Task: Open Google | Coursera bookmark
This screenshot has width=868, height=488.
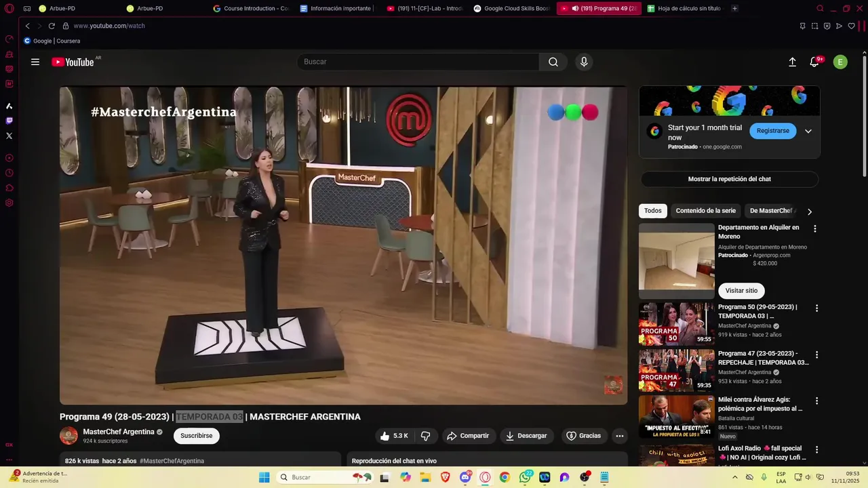Action: click(52, 41)
